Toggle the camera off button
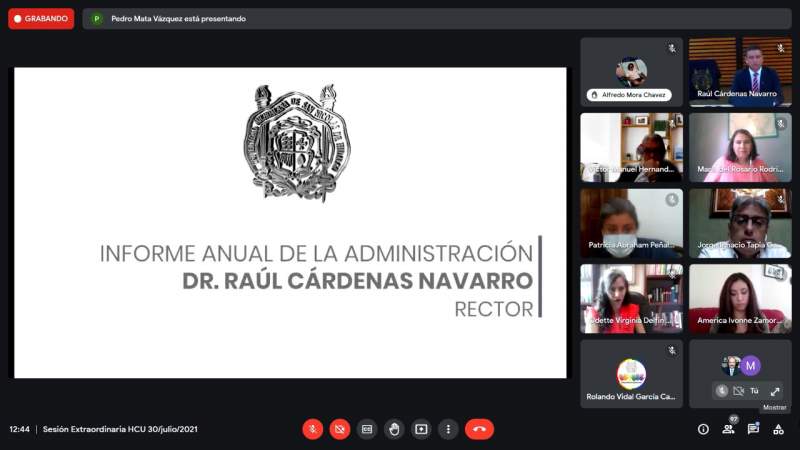800x450 pixels. point(340,429)
